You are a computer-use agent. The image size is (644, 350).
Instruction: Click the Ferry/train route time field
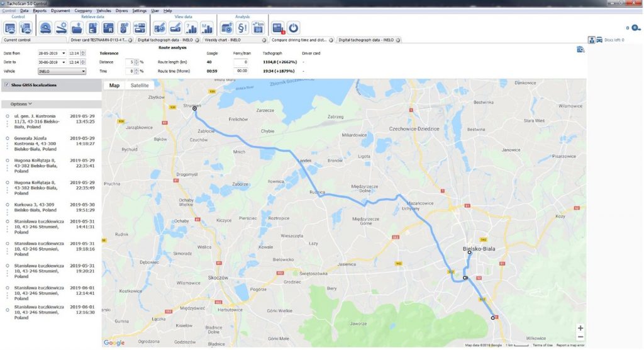pyautogui.click(x=241, y=71)
